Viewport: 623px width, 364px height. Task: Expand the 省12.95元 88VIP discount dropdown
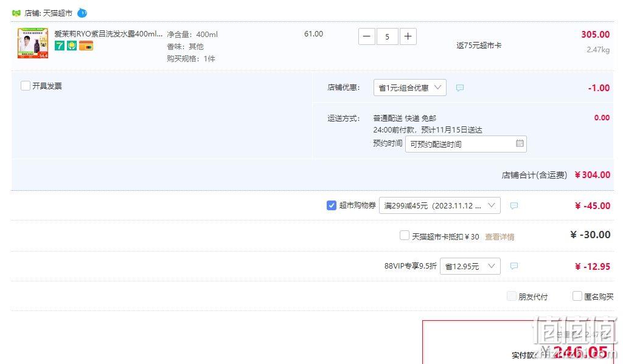(x=470, y=266)
